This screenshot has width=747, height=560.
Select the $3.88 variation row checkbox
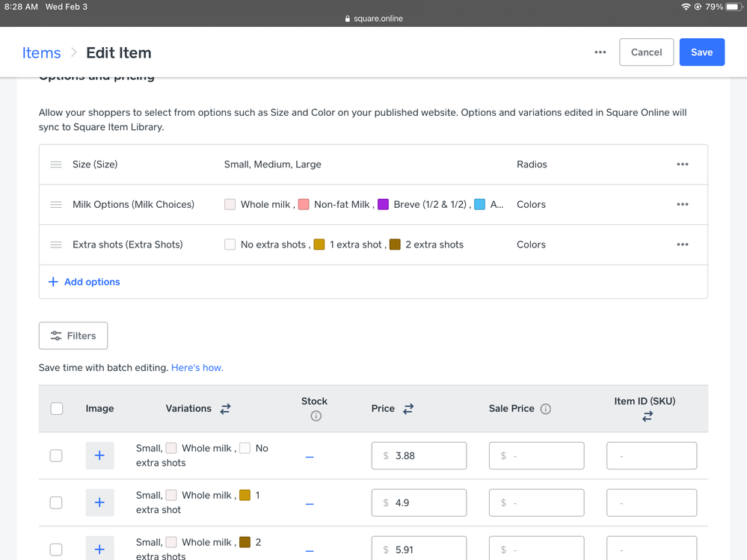click(x=56, y=455)
